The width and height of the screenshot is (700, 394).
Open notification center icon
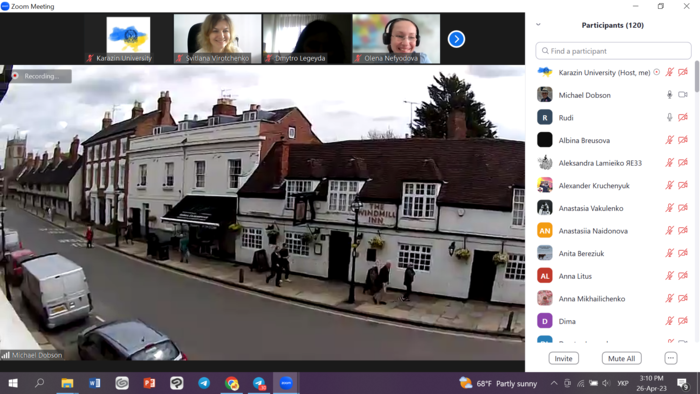(683, 383)
